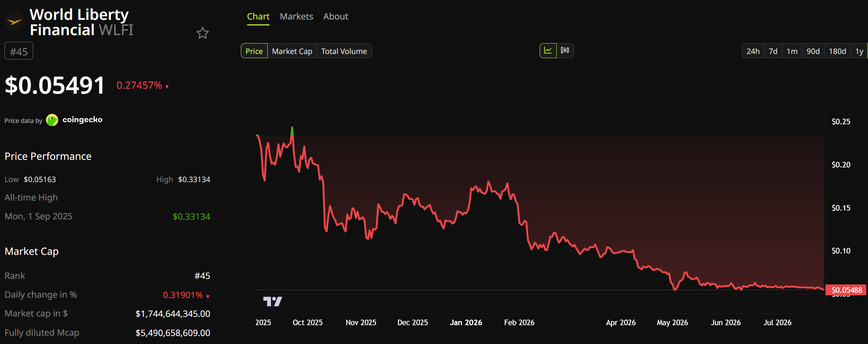Viewport: 868px width, 344px height.
Task: Select the Market Cap chart mode
Action: point(292,51)
